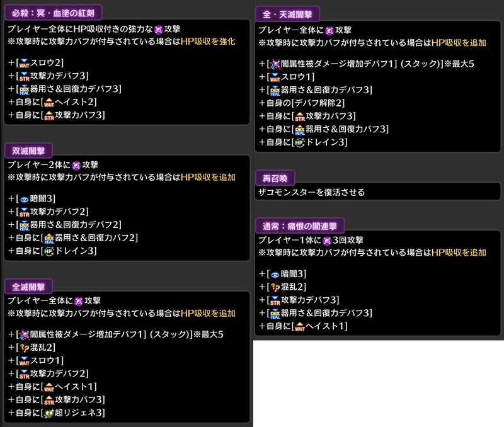Screen dimensions: 504x427
Task: Select the 混乱2 icon in 全滅闇撃
Action: point(25,347)
